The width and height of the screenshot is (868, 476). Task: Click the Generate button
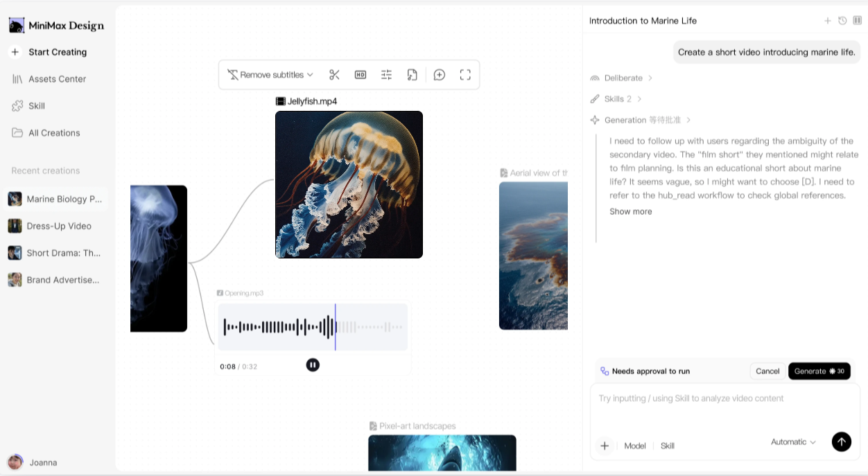(819, 371)
